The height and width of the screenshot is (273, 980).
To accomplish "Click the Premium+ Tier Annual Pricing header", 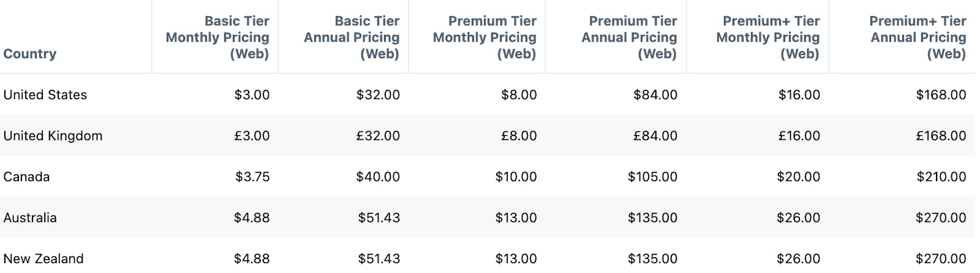I will 918,37.
